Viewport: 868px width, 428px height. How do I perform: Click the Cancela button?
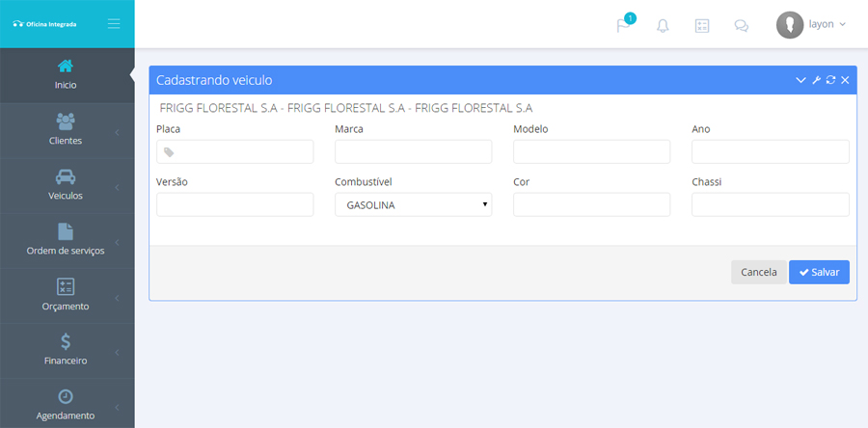click(x=758, y=272)
